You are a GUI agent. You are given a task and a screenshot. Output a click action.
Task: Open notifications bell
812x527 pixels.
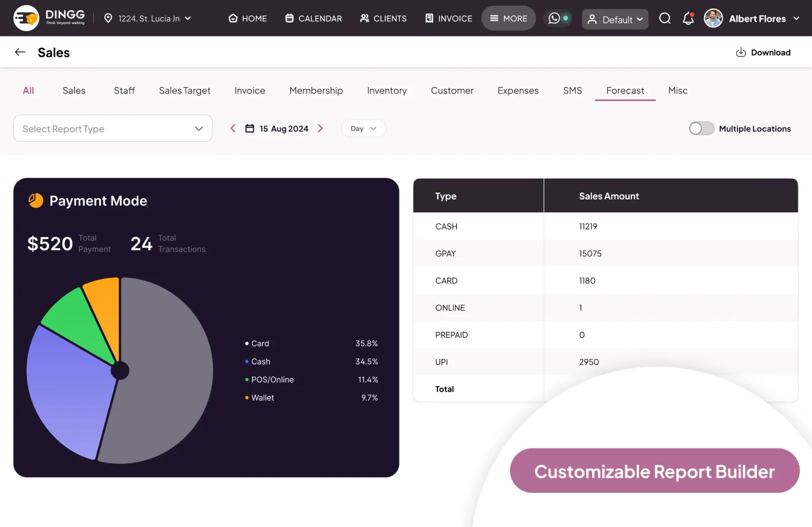(x=688, y=19)
